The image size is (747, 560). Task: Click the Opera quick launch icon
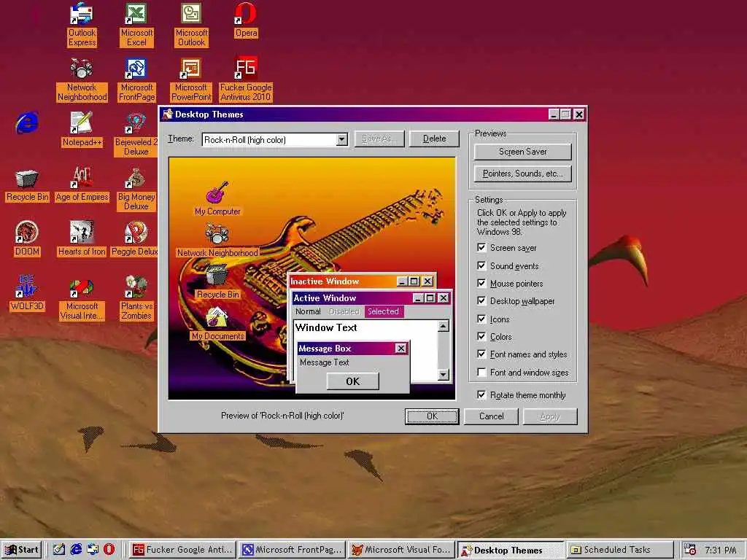[109, 549]
